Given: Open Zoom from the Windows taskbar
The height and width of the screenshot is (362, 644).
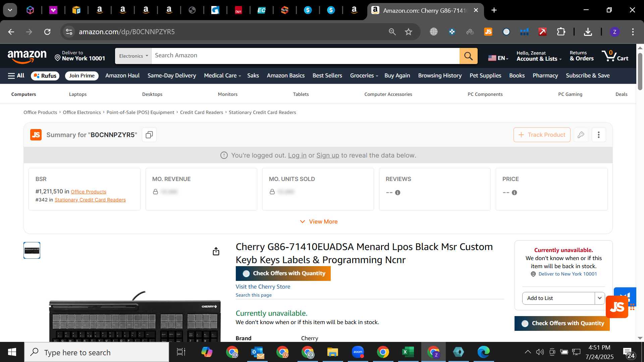Looking at the screenshot, I should tap(358, 352).
